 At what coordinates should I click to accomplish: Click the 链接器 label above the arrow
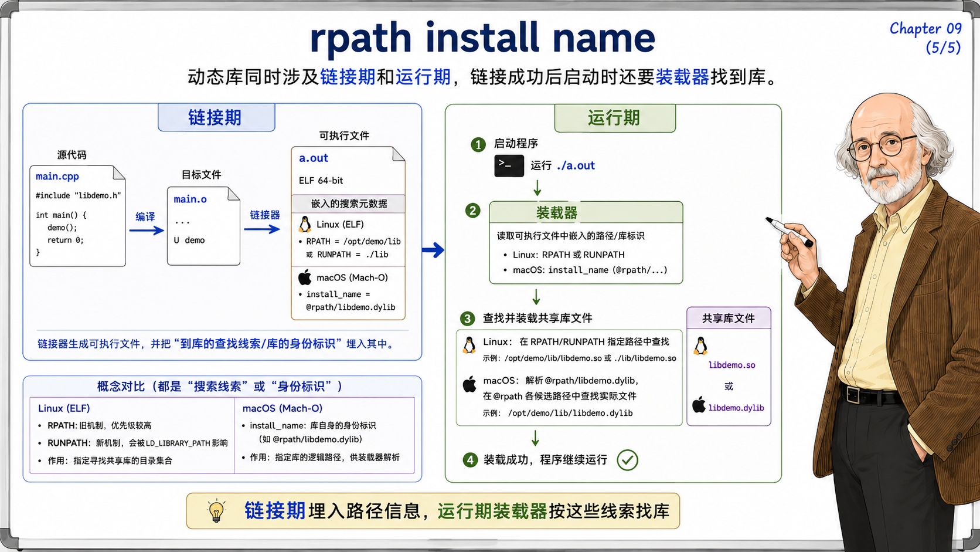point(265,215)
